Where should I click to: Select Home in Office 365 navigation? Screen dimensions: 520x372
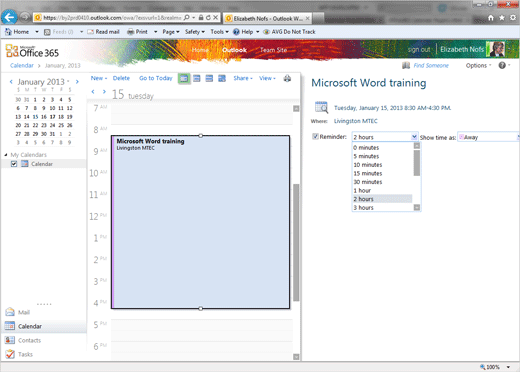(x=200, y=50)
